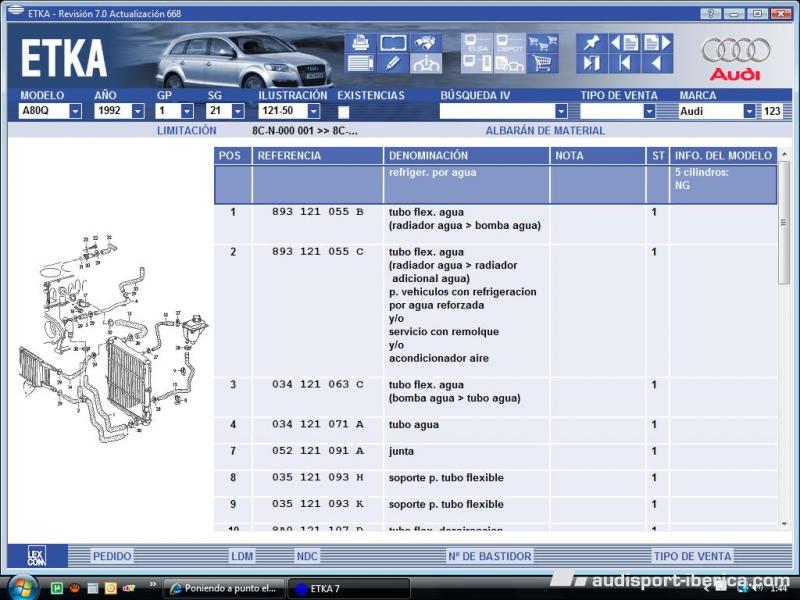800x600 pixels.
Task: Click TIPO DE VENTA in bottom bar
Action: 692,556
